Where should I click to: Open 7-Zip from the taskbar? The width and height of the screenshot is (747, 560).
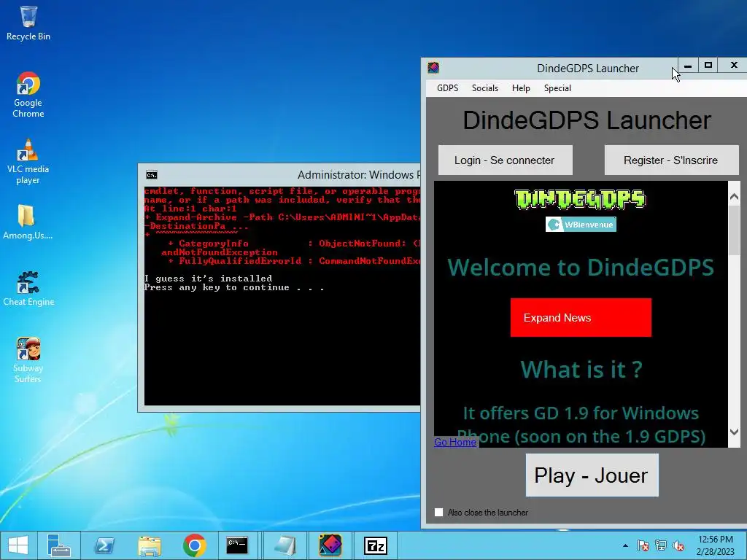tap(376, 545)
